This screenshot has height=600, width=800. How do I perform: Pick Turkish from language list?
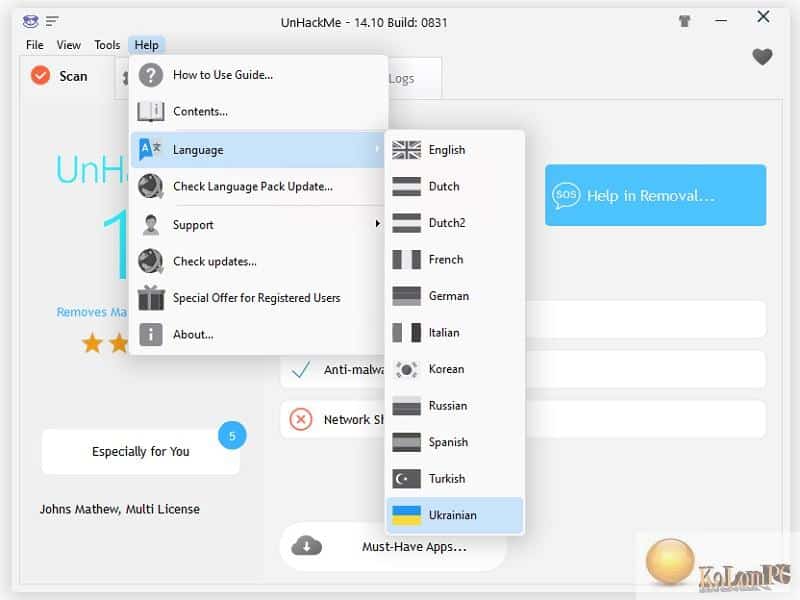[455, 479]
